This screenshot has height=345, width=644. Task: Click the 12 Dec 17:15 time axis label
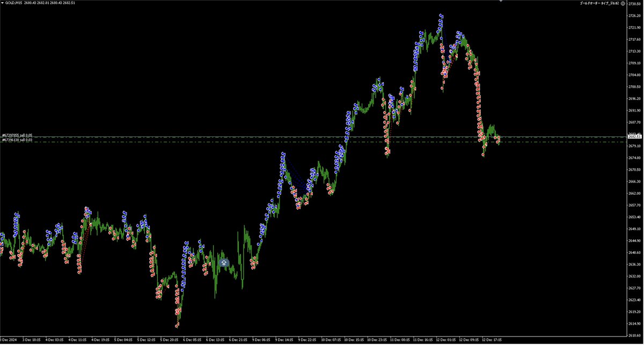pyautogui.click(x=493, y=340)
